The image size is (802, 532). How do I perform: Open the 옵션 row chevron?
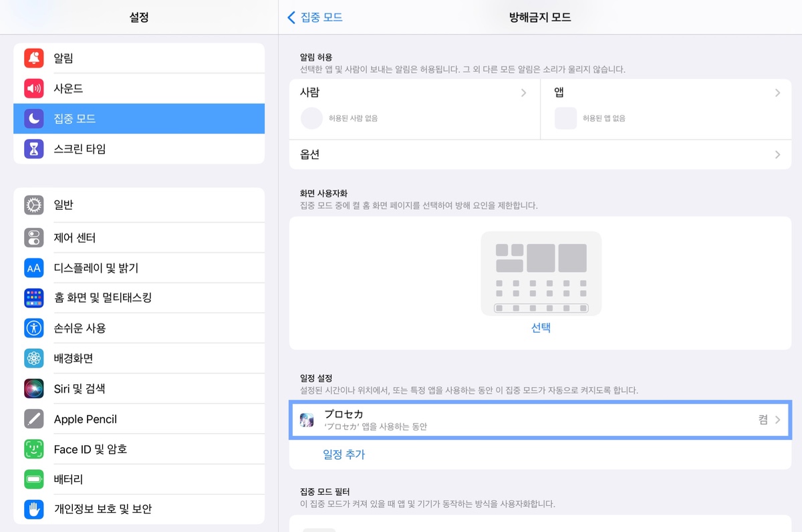777,154
